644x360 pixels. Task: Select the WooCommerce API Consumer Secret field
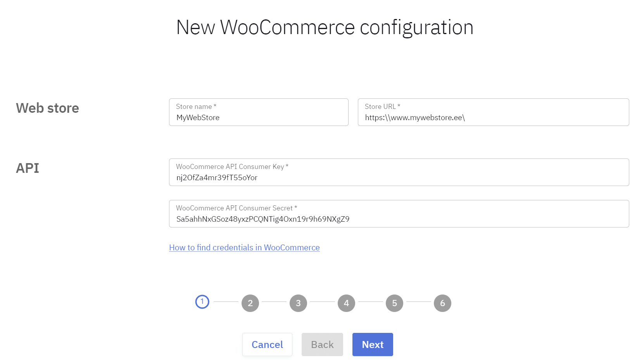[399, 219]
